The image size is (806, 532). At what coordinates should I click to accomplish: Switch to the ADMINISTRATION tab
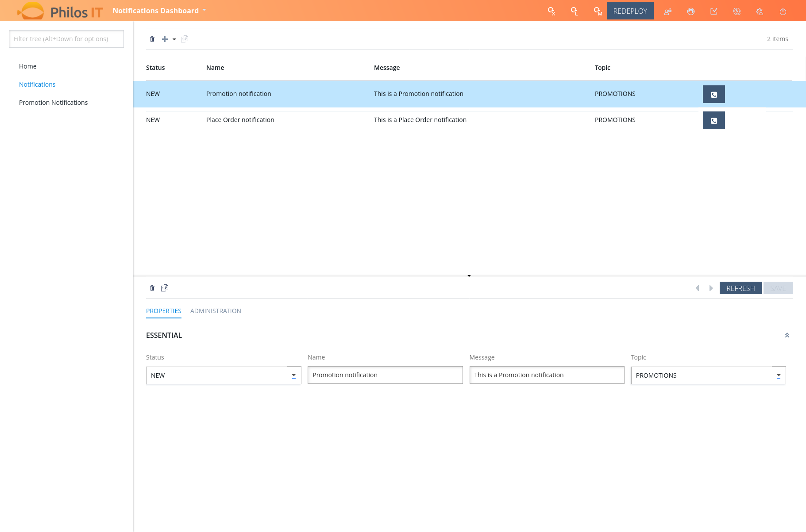click(216, 311)
